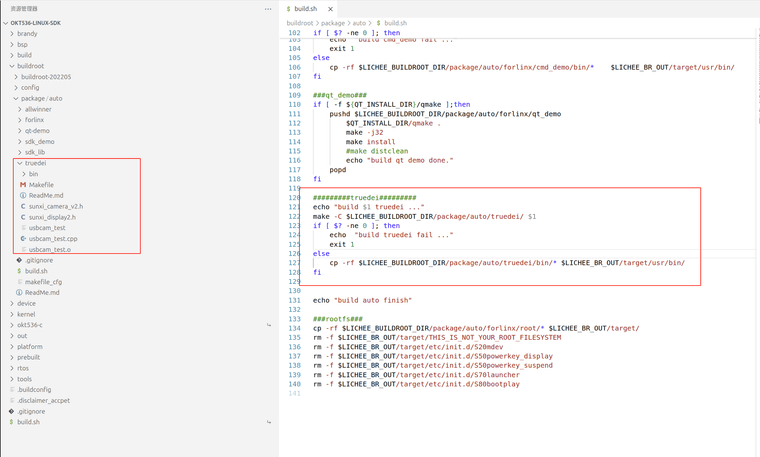Click the popd line 117

click(x=338, y=170)
